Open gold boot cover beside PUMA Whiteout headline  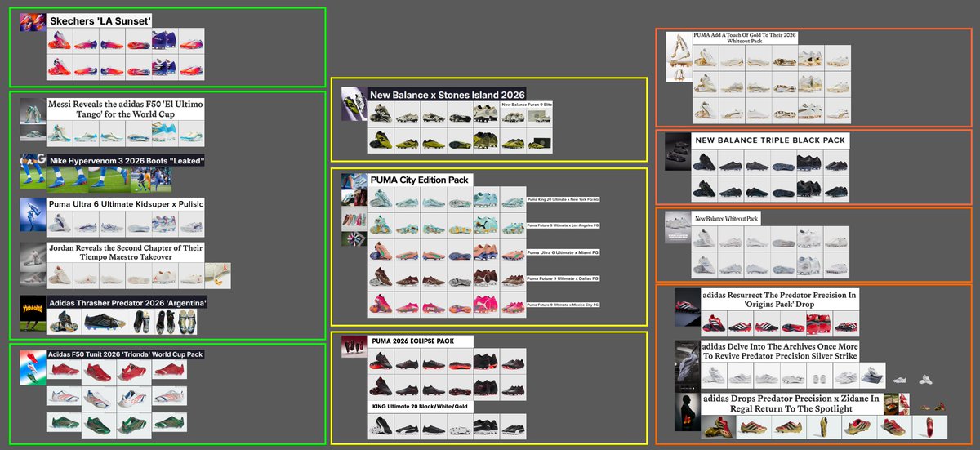[679, 56]
